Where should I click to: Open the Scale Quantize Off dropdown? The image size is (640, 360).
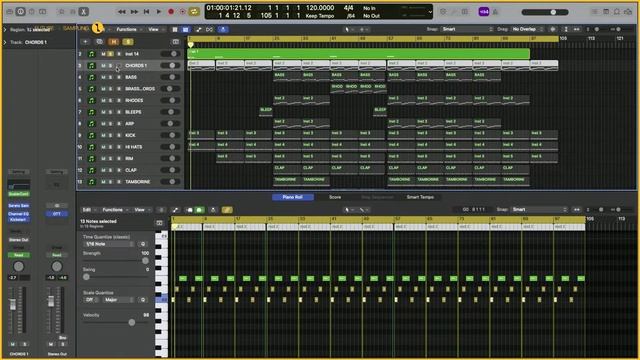[91, 300]
